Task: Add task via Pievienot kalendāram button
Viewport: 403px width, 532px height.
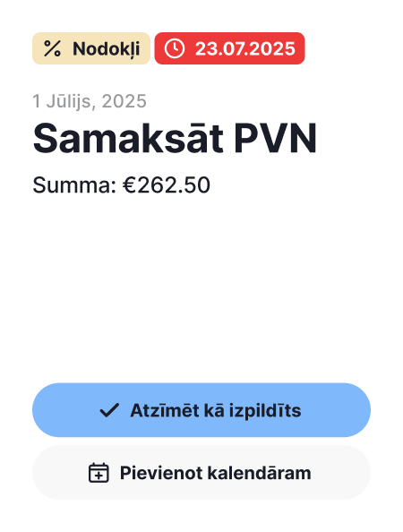Action: coord(201,473)
